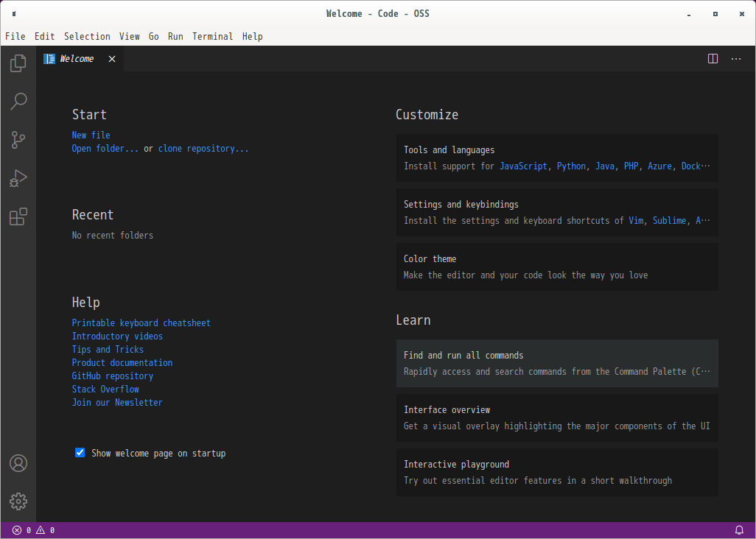Open the Stack Overflow link

pyautogui.click(x=105, y=390)
